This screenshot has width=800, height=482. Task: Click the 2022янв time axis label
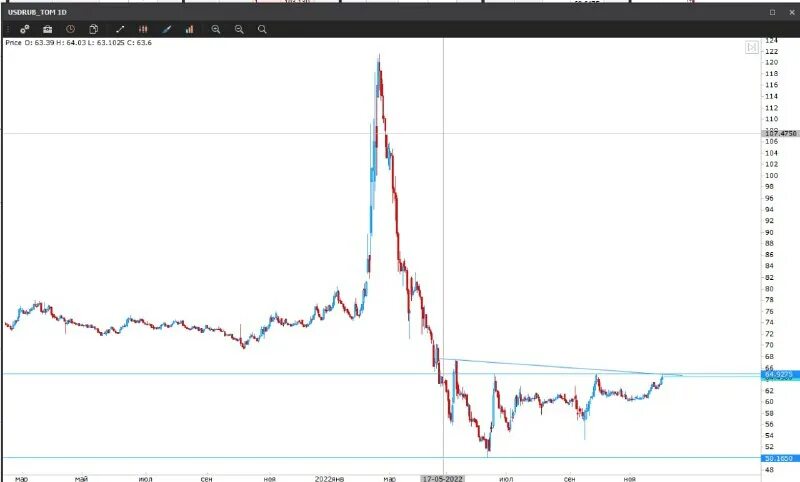[x=329, y=478]
